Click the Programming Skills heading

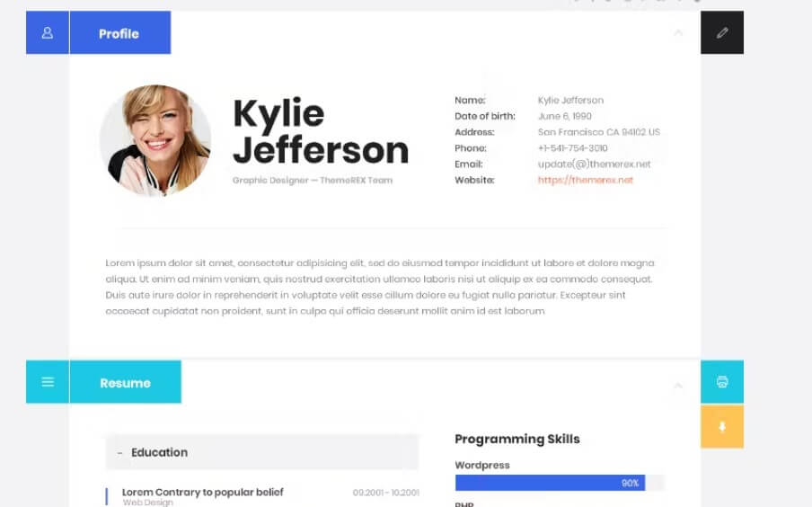click(x=517, y=439)
